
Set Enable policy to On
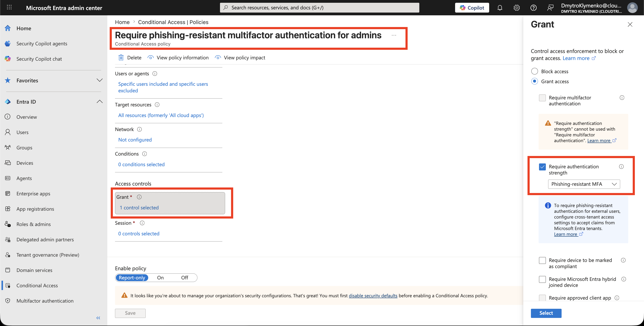point(160,277)
